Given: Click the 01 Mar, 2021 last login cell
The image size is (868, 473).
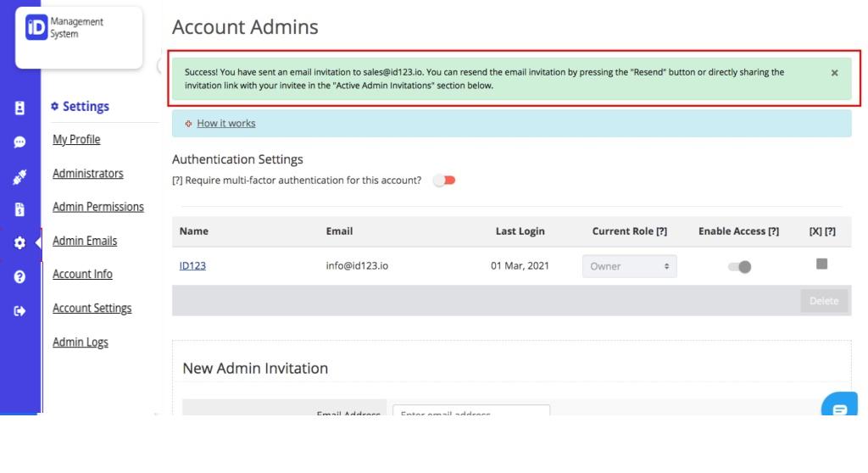Looking at the screenshot, I should (520, 266).
